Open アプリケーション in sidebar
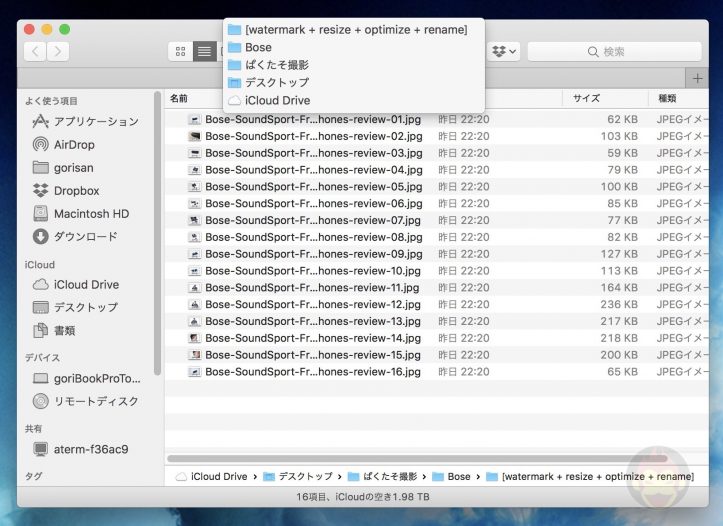Viewport: 723px width, 526px height. tap(86, 121)
